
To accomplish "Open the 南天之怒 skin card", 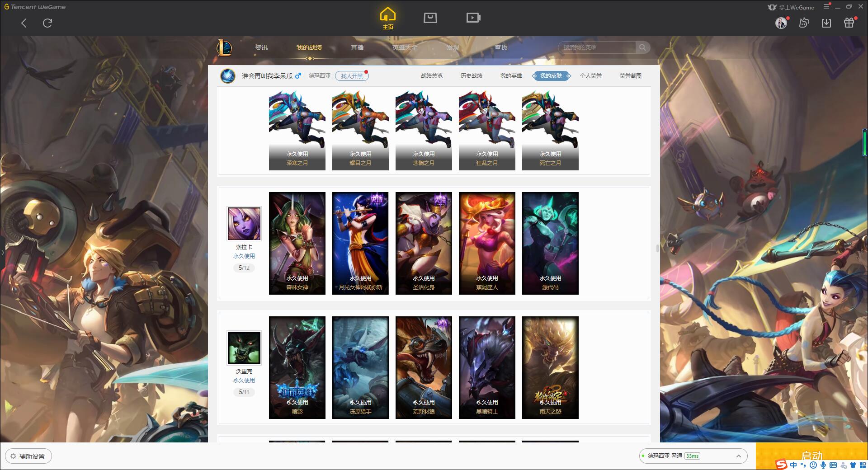I will (550, 367).
